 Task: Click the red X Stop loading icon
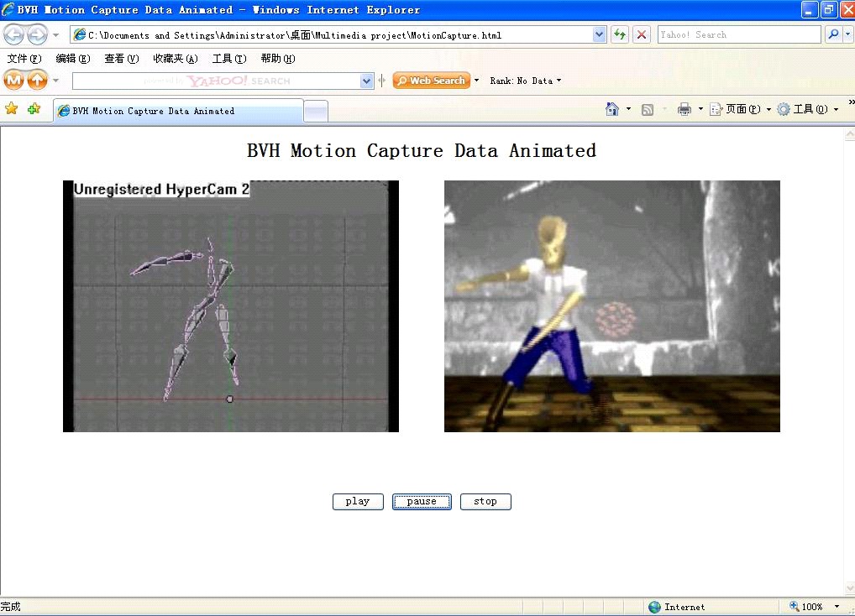click(x=642, y=34)
